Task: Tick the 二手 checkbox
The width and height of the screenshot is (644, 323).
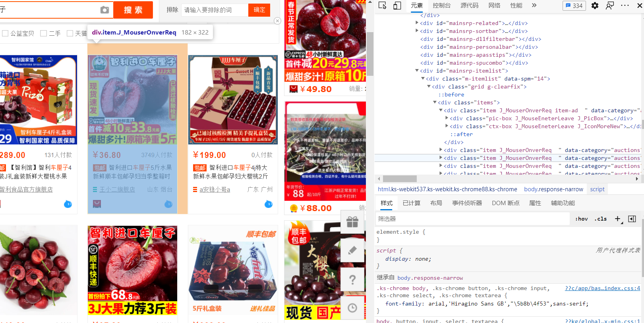Action: [44, 33]
